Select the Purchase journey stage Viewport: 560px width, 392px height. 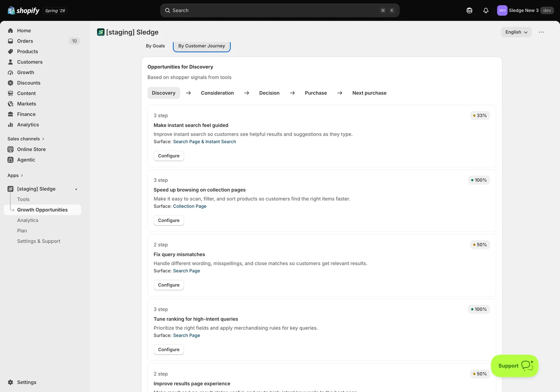coord(316,93)
